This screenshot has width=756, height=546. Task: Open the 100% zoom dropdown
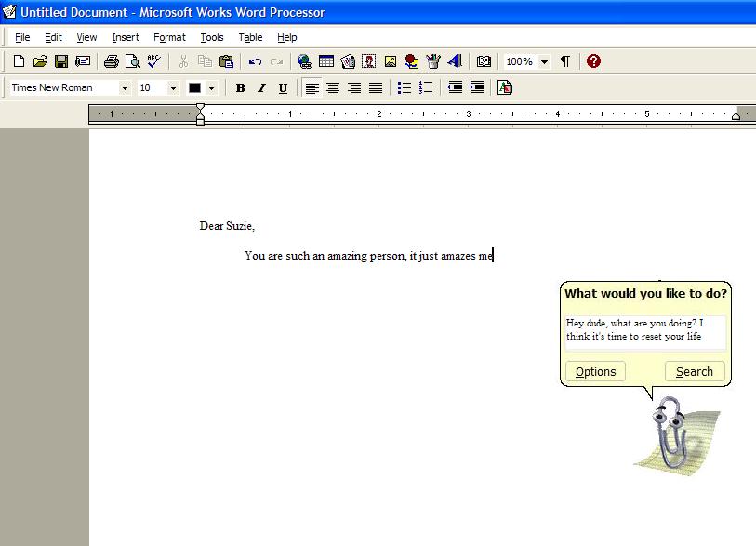coord(544,61)
